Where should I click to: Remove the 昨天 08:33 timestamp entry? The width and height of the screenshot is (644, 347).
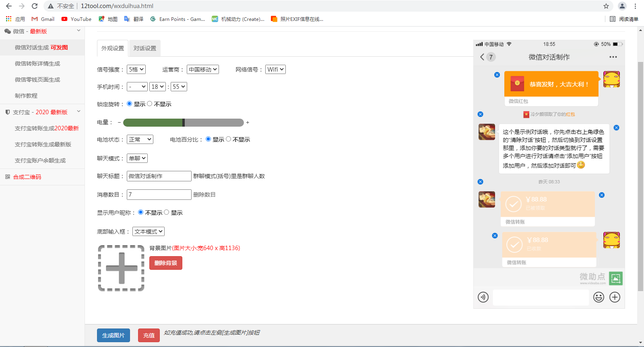pos(480,182)
